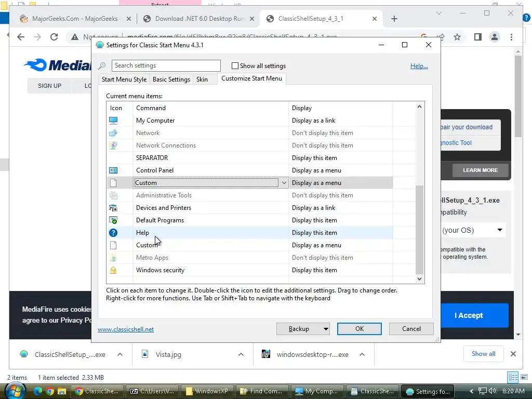
Task: Click the Network Connections row icon
Action: 113,145
